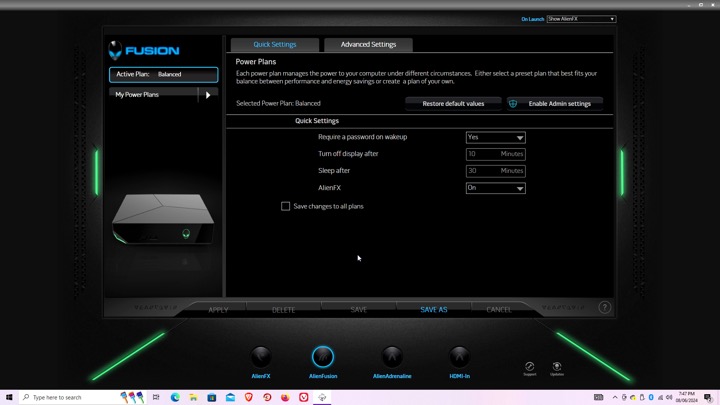Click the SAVE AS button
Viewport: 720px width, 405px height.
tap(433, 309)
